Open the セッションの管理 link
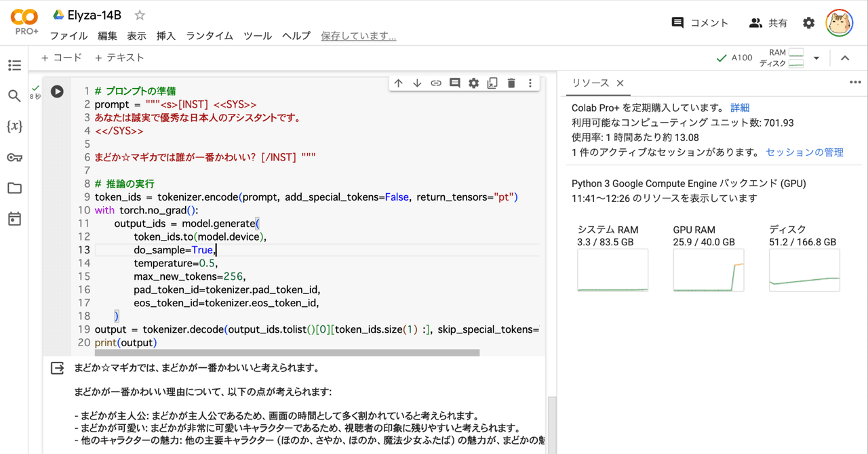Screen dimensions: 868x454 [x=804, y=152]
